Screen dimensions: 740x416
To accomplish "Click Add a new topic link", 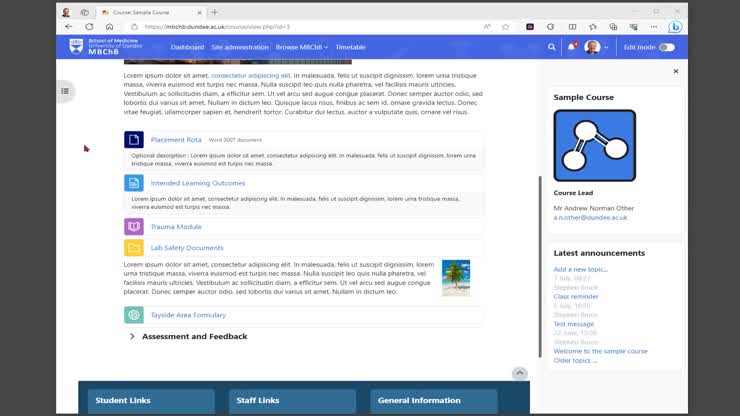I will click(x=580, y=269).
